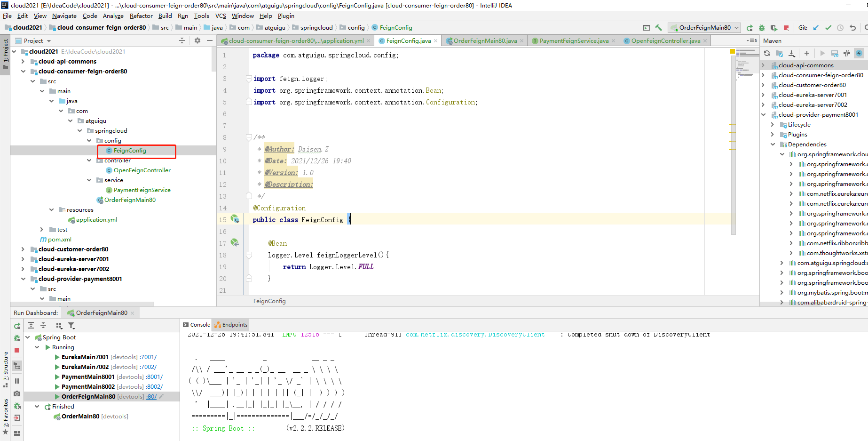Toggle Maven Skip Tests mode icon
The image size is (868, 441).
(x=859, y=53)
